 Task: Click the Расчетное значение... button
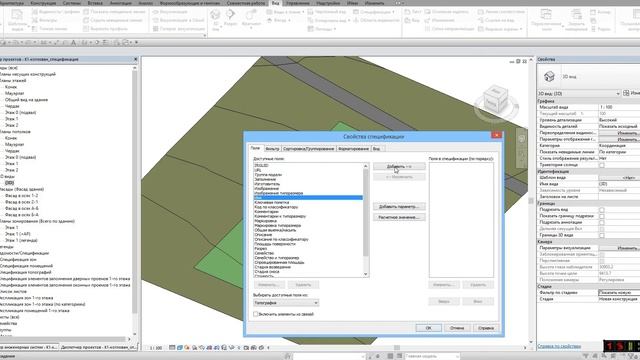point(399,217)
